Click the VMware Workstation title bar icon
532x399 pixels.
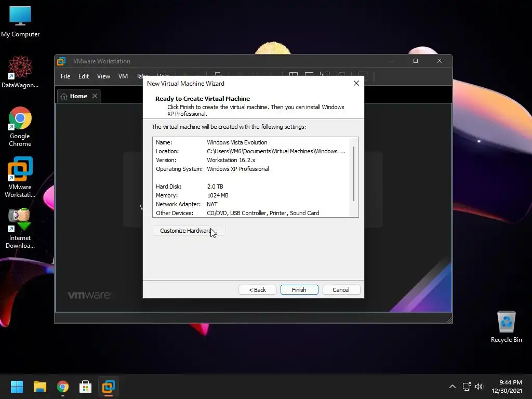click(x=61, y=61)
